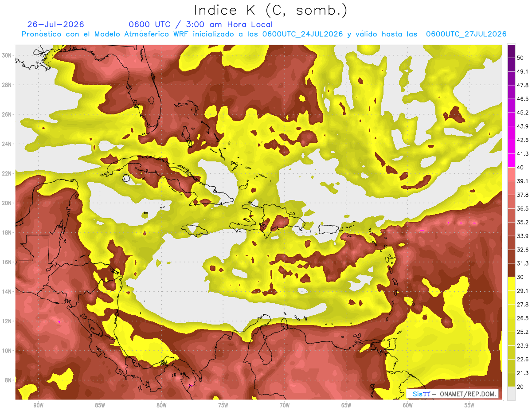Click the '70W' longitude label
The height and width of the screenshot is (411, 532).
tap(285, 405)
